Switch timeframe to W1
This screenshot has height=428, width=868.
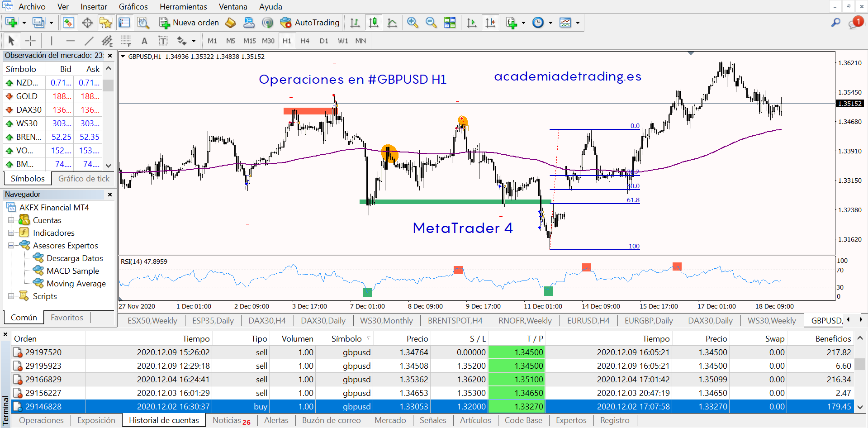[343, 41]
